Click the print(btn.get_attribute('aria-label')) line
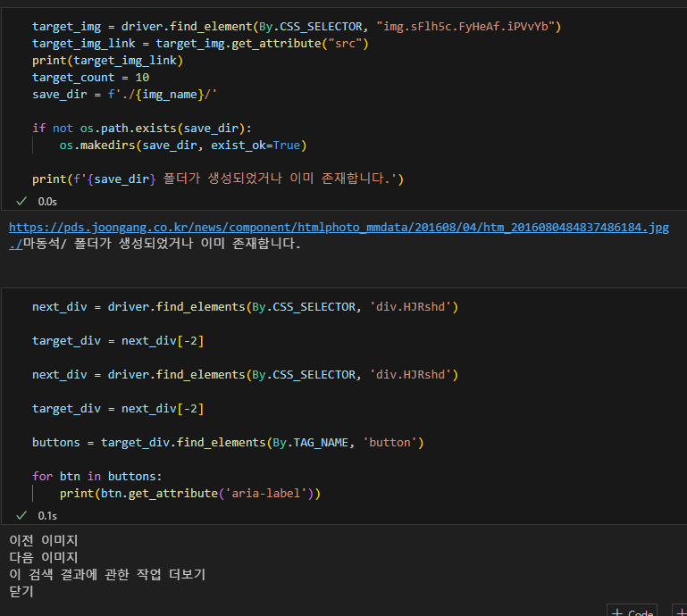This screenshot has height=616, width=687. [190, 494]
